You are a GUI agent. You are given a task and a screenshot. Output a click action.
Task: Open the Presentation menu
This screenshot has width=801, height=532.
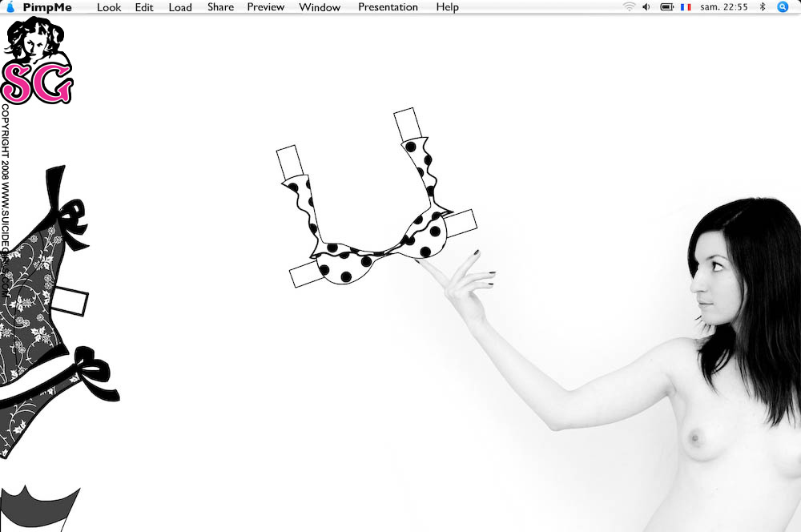388,7
